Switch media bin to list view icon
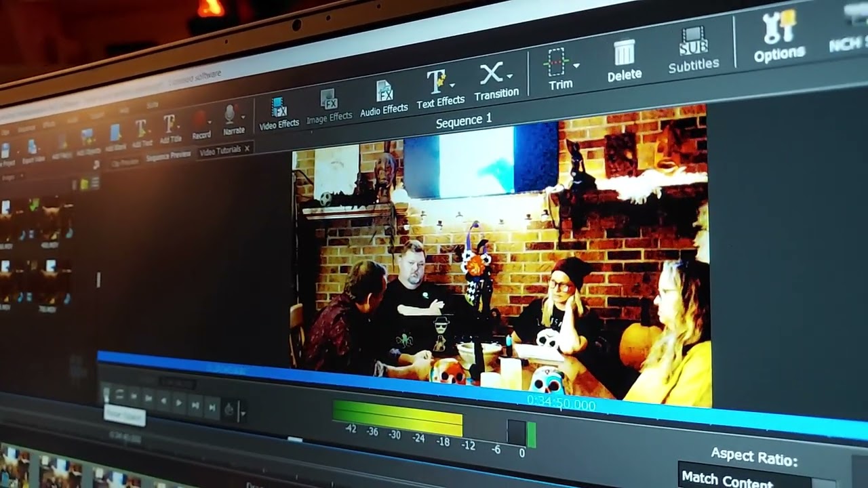The image size is (868, 488). coord(95,182)
